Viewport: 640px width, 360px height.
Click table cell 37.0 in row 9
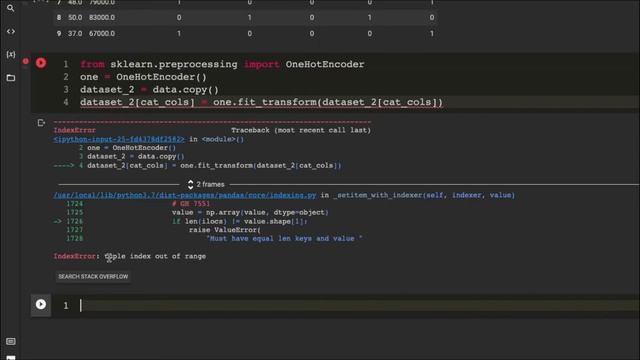tap(75, 33)
